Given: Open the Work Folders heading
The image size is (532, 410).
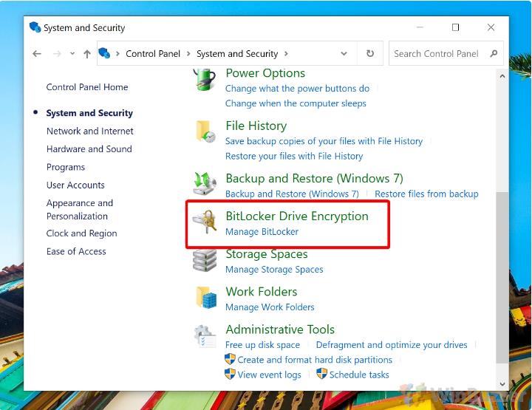Looking at the screenshot, I should 262,292.
